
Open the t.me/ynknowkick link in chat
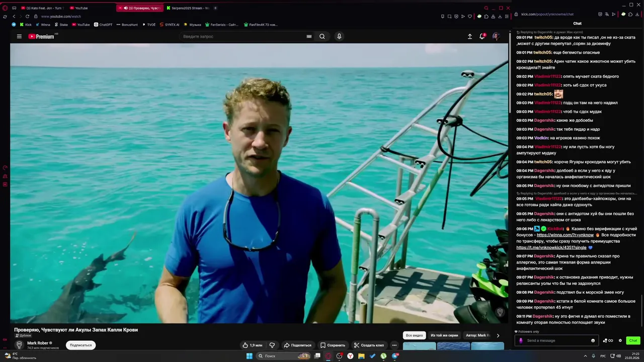coord(551,247)
